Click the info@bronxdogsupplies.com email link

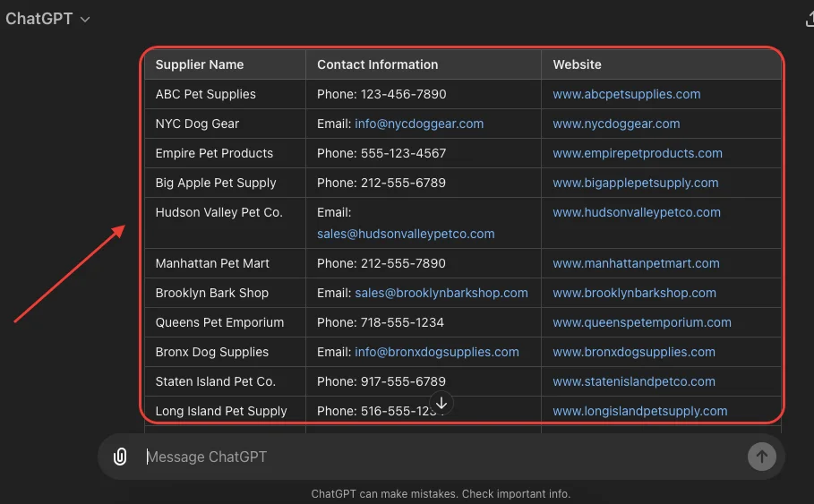tap(437, 352)
